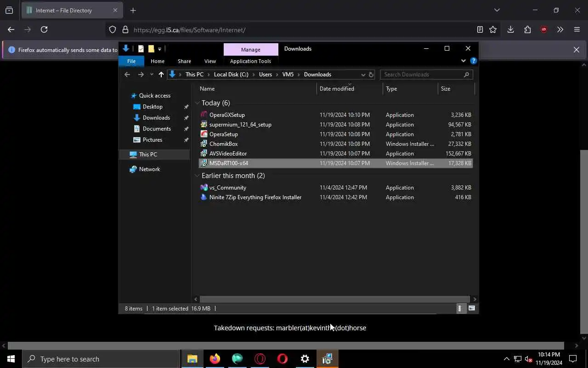Click the Windows Start button
This screenshot has width=588, height=368.
pyautogui.click(x=11, y=359)
